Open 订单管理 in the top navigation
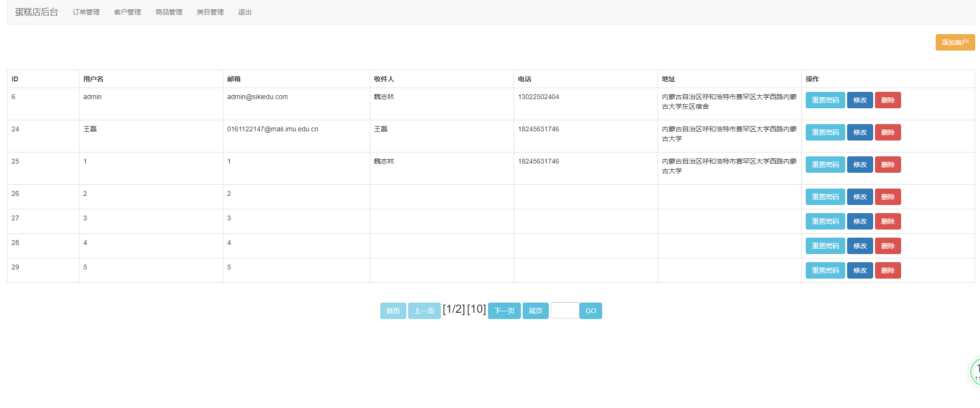 pyautogui.click(x=86, y=12)
